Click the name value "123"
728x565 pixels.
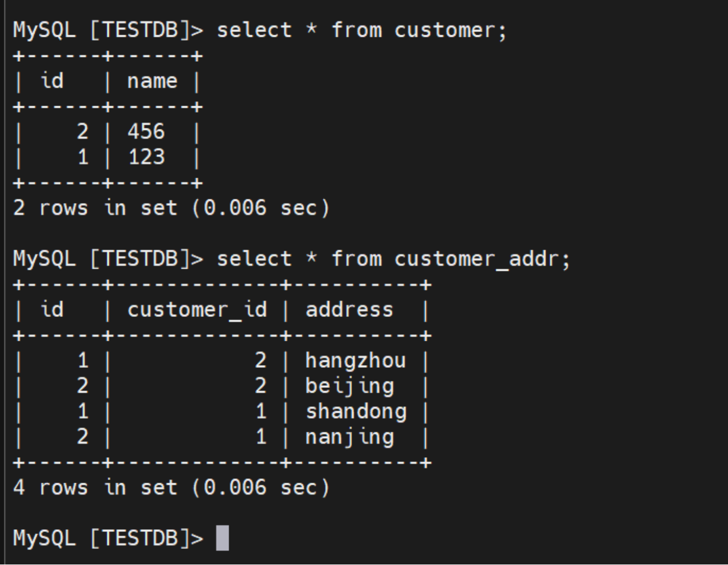[x=146, y=157]
